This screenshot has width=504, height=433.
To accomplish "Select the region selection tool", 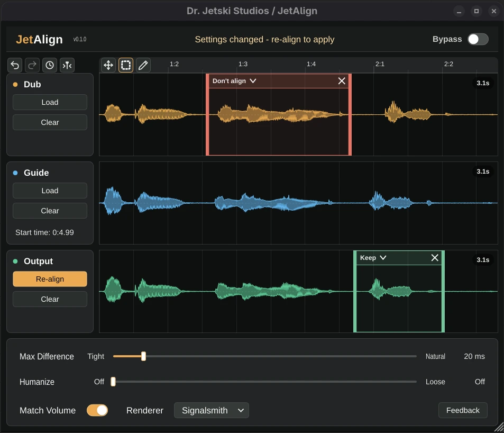I will click(x=126, y=65).
